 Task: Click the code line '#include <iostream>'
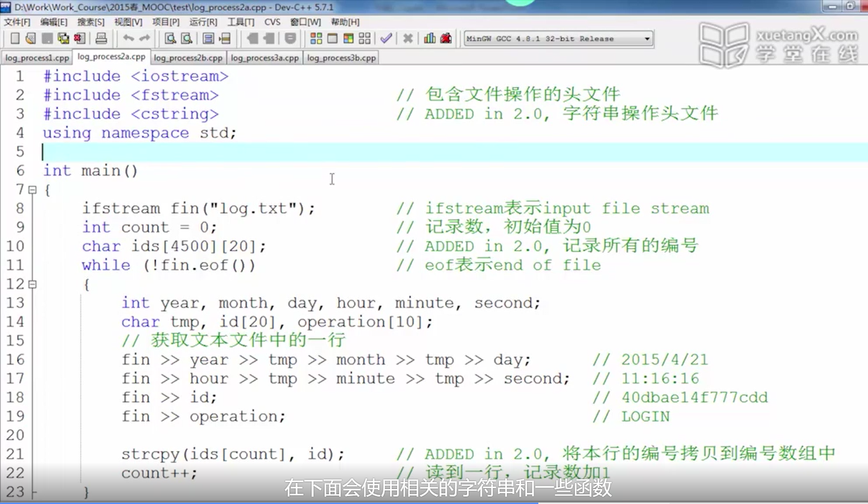136,76
